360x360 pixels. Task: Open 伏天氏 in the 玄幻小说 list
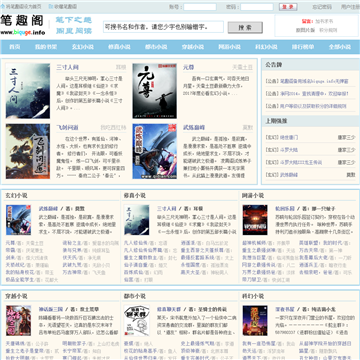(x=70, y=258)
